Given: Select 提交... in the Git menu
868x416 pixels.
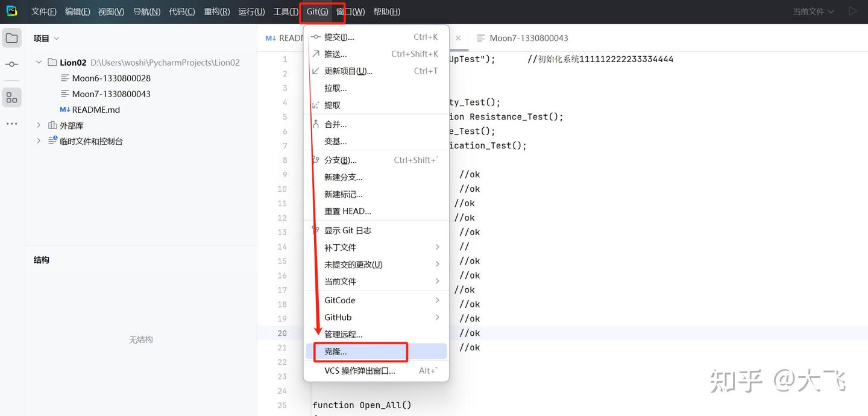Looking at the screenshot, I should (x=339, y=36).
